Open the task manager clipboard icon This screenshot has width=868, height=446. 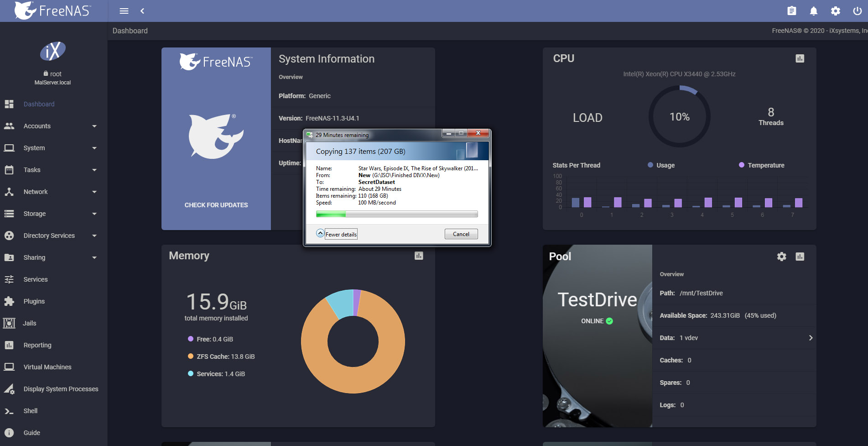(x=792, y=11)
